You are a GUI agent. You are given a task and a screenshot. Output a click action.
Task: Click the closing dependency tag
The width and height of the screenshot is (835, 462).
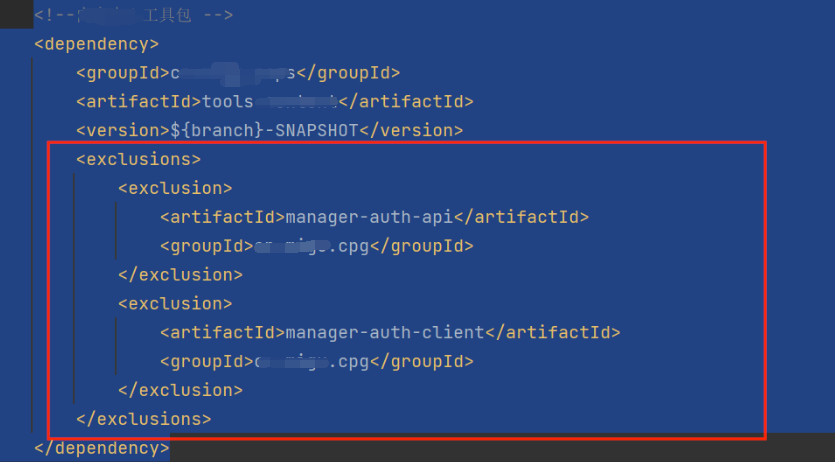click(101, 448)
